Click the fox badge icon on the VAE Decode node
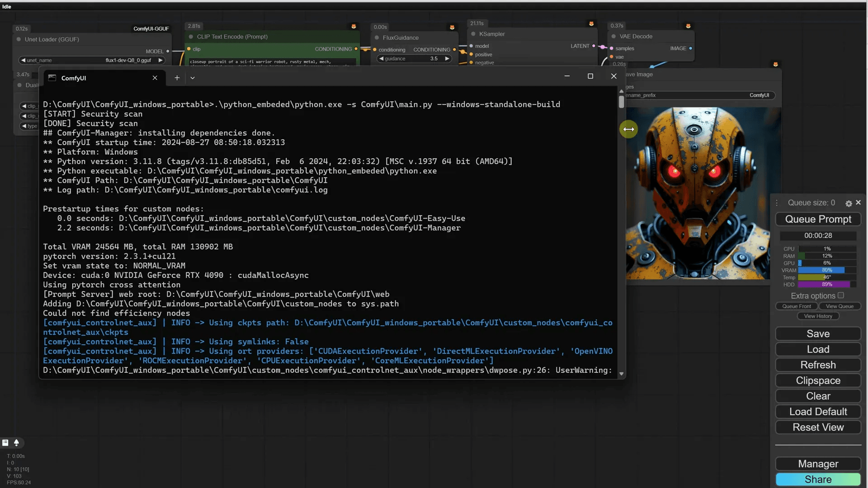868x488 pixels. pyautogui.click(x=689, y=26)
